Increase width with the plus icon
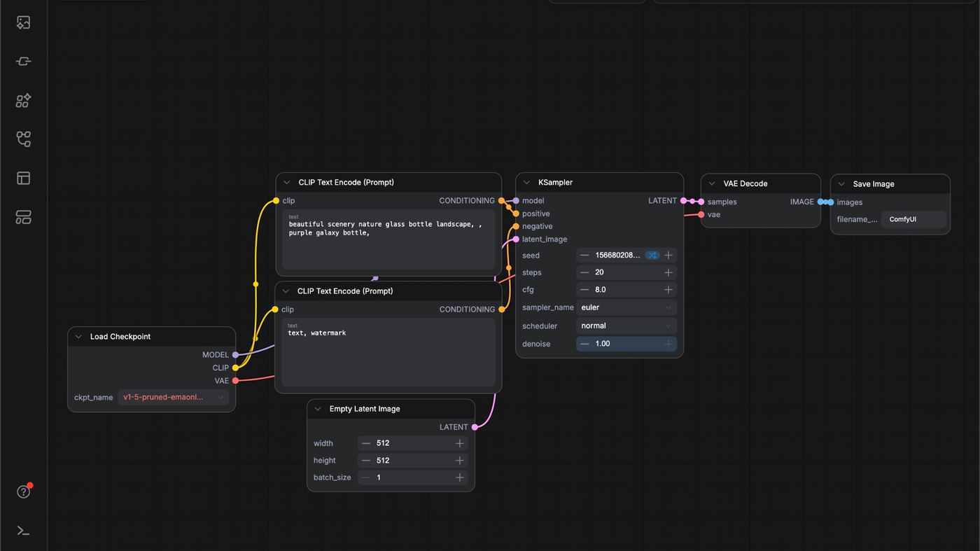 coord(460,443)
